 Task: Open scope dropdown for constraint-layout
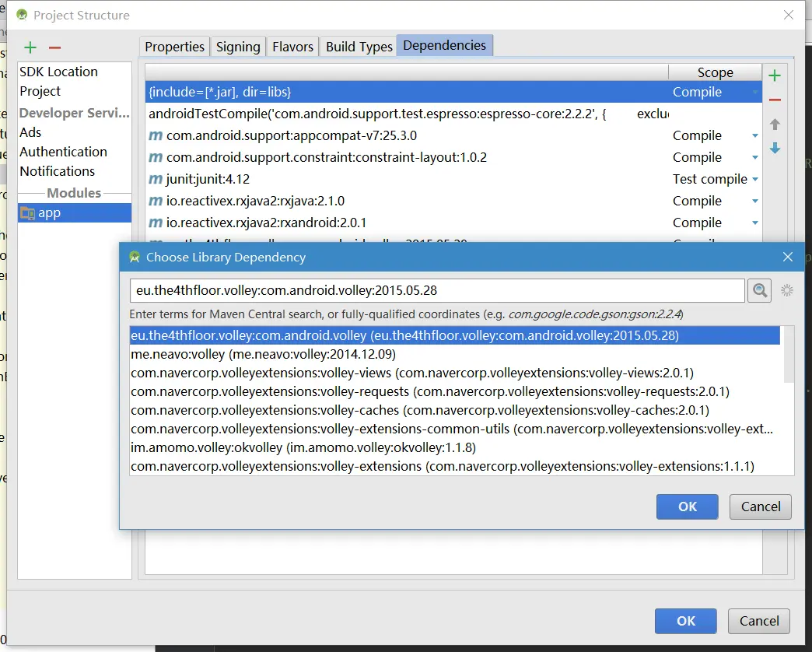click(755, 157)
